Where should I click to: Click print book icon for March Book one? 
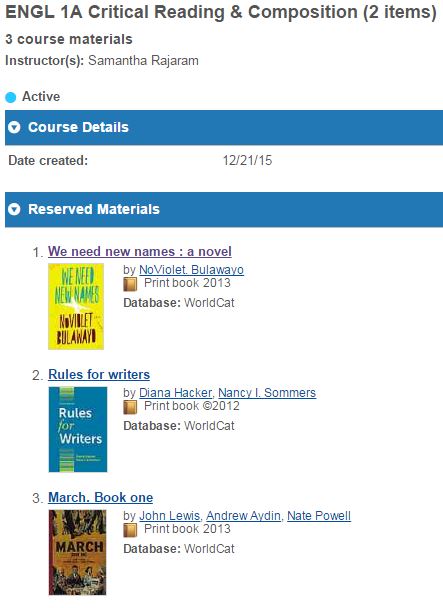pos(130,530)
